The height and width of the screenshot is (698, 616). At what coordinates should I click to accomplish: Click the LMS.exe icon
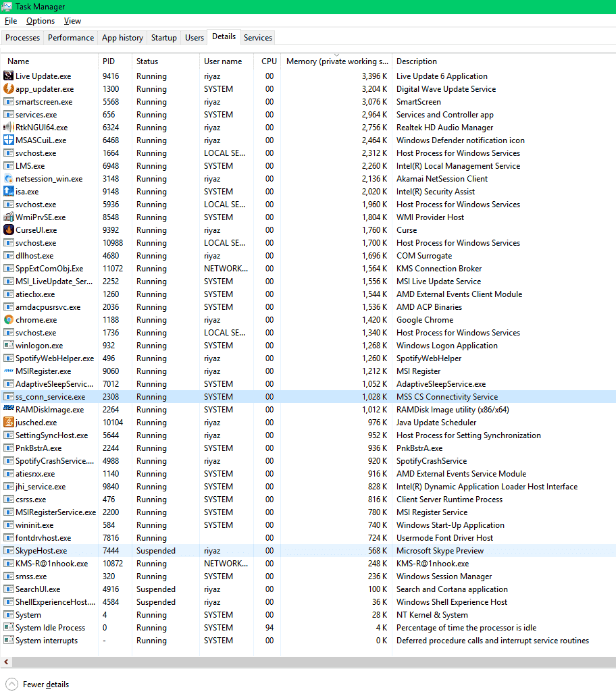(x=9, y=165)
